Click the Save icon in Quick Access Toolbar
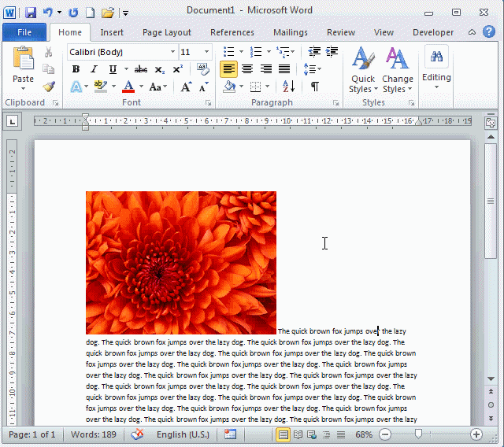This screenshot has width=504, height=447. (31, 13)
